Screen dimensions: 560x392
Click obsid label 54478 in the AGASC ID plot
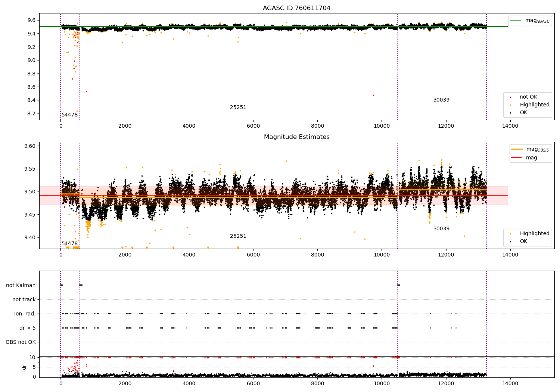point(70,115)
